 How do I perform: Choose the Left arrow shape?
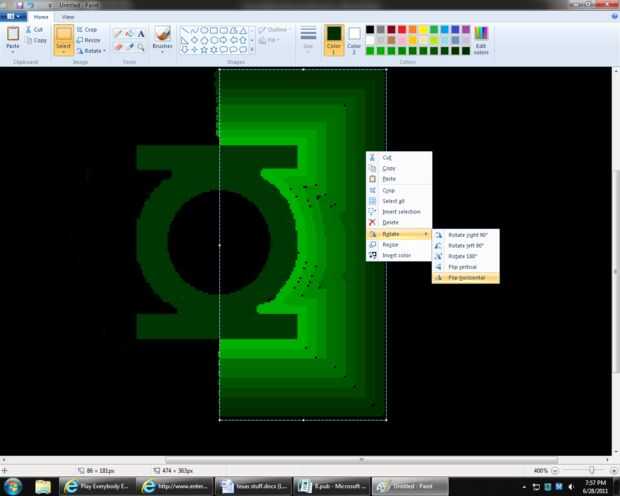[234, 40]
